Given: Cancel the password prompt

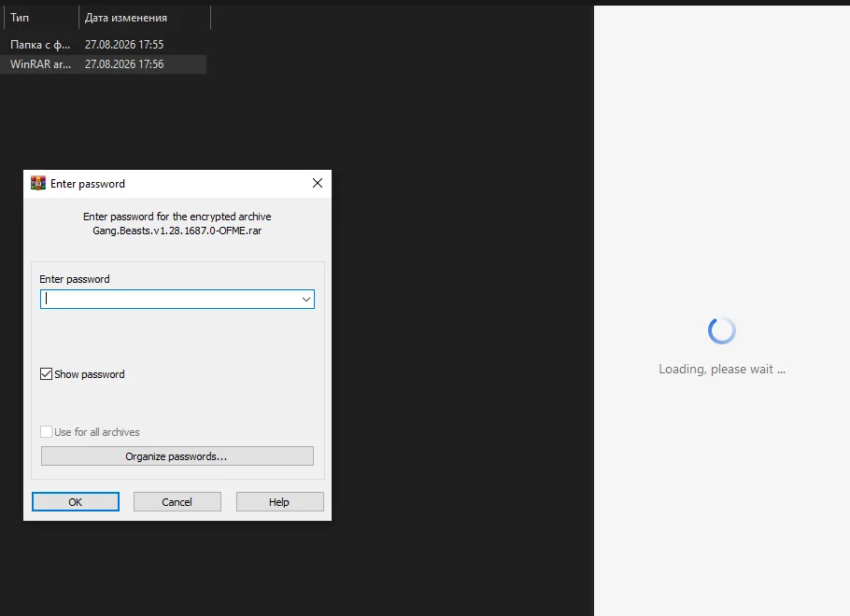Looking at the screenshot, I should coord(177,502).
